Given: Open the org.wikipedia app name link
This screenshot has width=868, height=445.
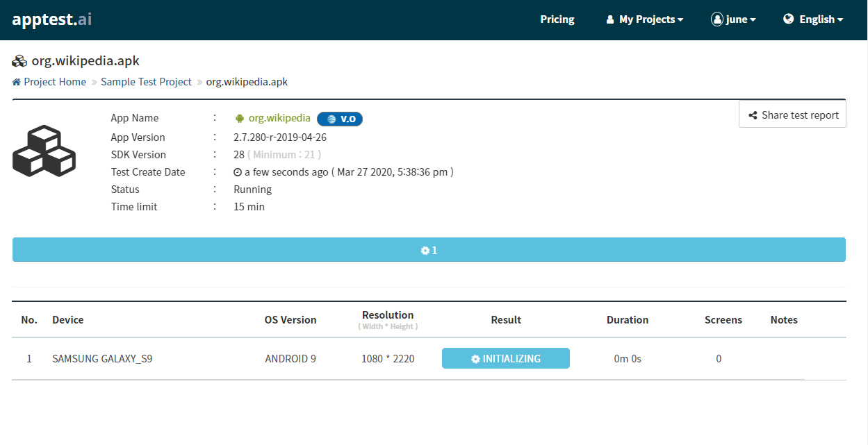Looking at the screenshot, I should [279, 119].
